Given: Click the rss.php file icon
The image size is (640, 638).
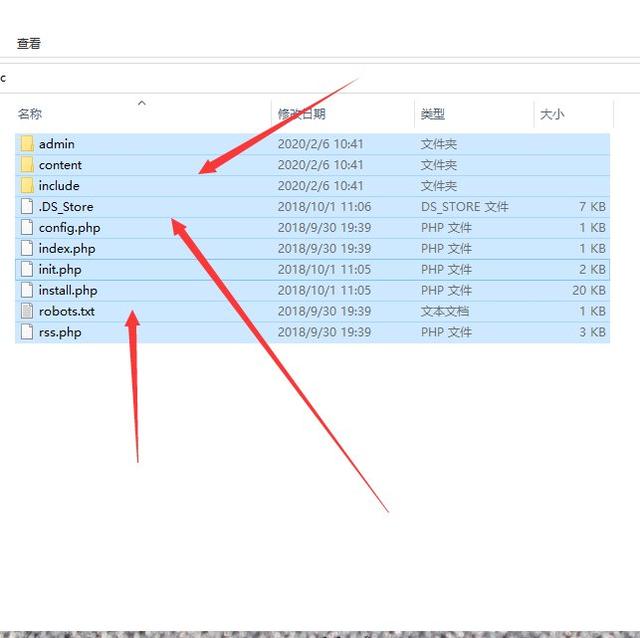Looking at the screenshot, I should point(27,332).
